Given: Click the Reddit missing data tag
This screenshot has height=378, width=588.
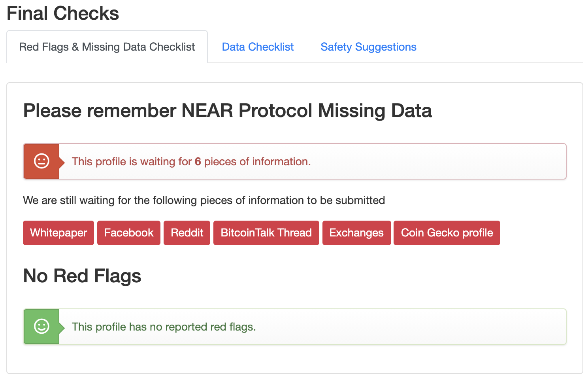Looking at the screenshot, I should click(x=187, y=233).
